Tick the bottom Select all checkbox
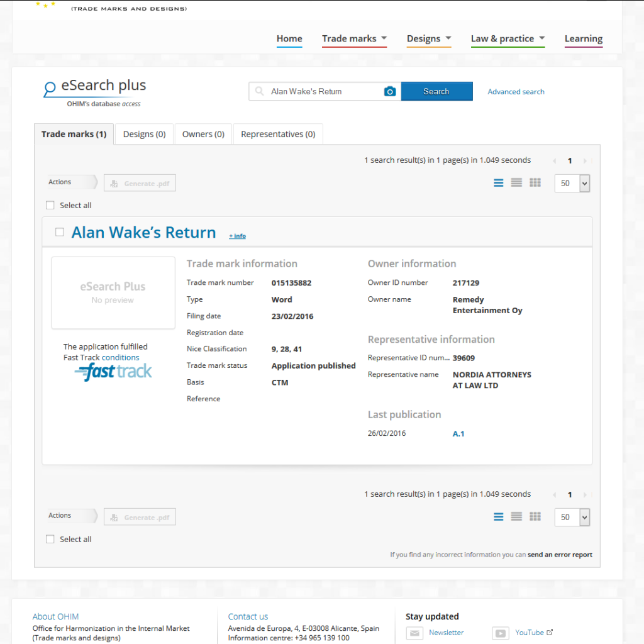This screenshot has width=644, height=644. tap(50, 540)
